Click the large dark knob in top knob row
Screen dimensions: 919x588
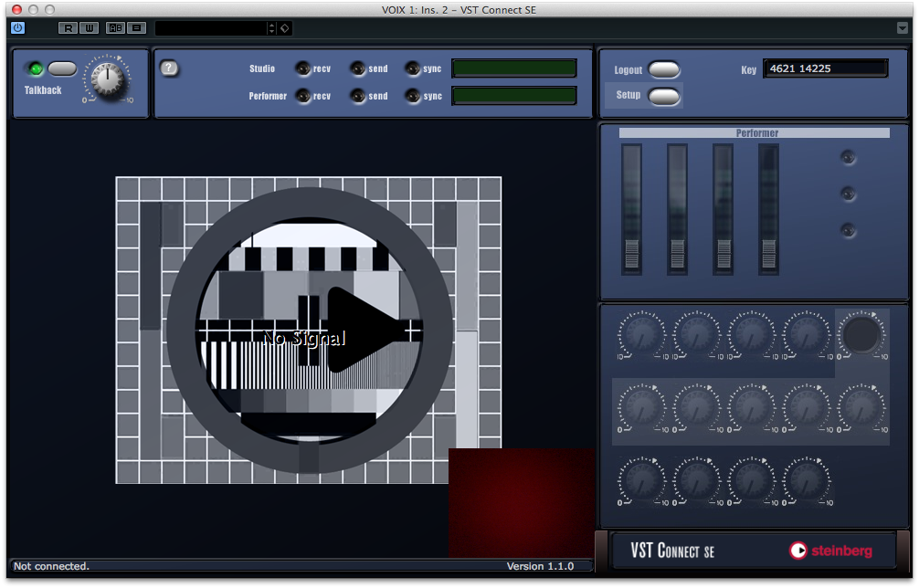(861, 334)
